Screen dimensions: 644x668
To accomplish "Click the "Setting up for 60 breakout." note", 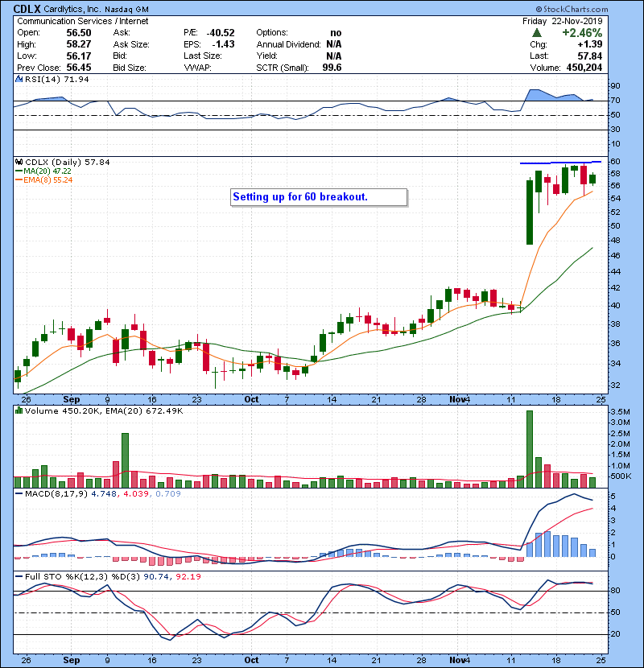I will point(319,197).
